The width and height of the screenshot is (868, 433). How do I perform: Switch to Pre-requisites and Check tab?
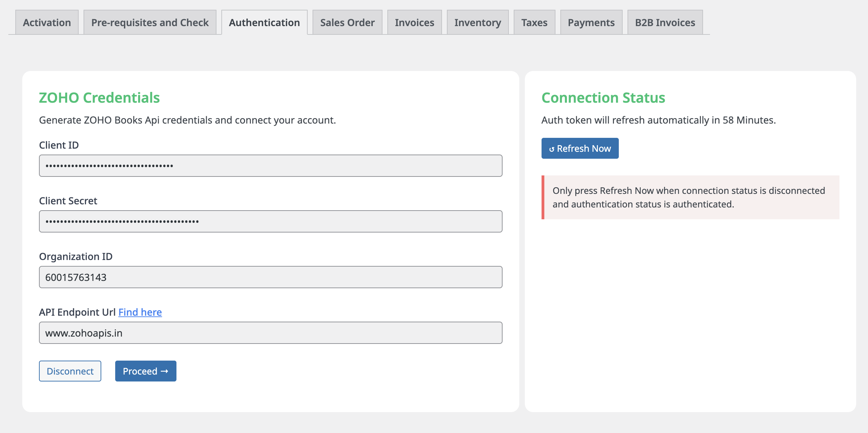(x=150, y=23)
